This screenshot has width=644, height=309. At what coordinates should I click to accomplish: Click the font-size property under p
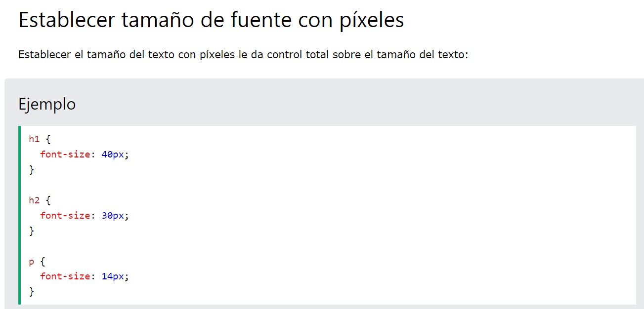point(65,276)
